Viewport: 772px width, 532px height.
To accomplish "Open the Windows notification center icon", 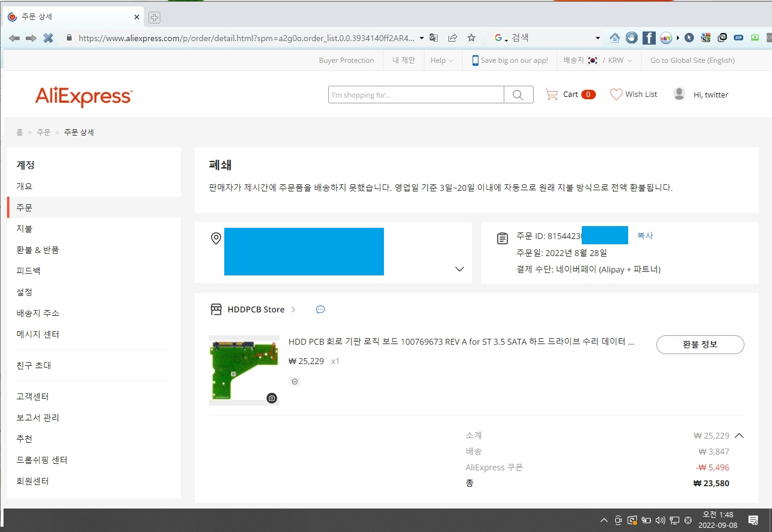I will pos(753,520).
